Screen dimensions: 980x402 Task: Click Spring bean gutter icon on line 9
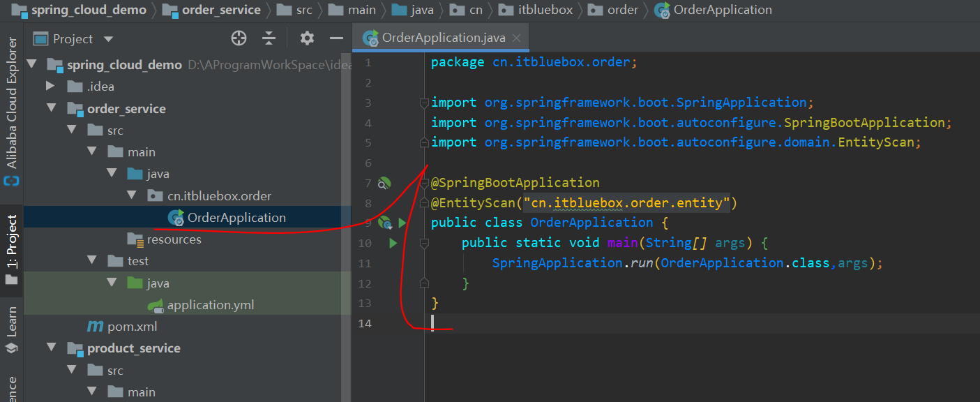[x=384, y=223]
